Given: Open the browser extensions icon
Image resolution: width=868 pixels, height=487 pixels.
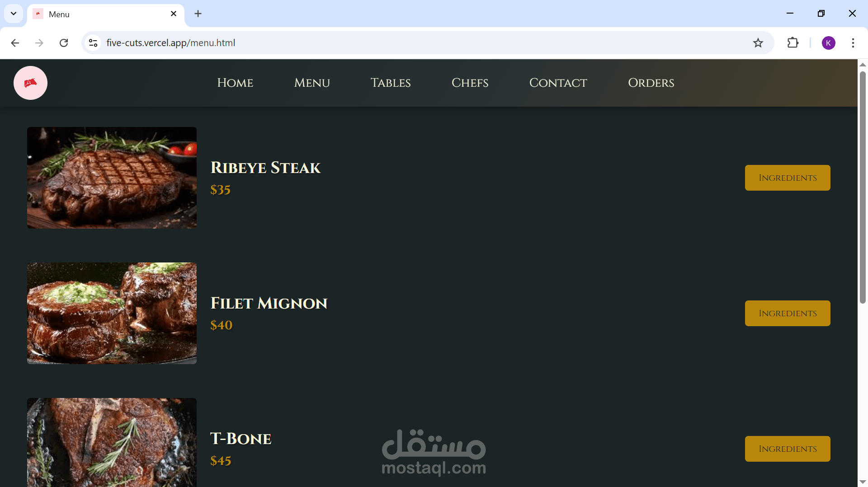Looking at the screenshot, I should [x=793, y=43].
